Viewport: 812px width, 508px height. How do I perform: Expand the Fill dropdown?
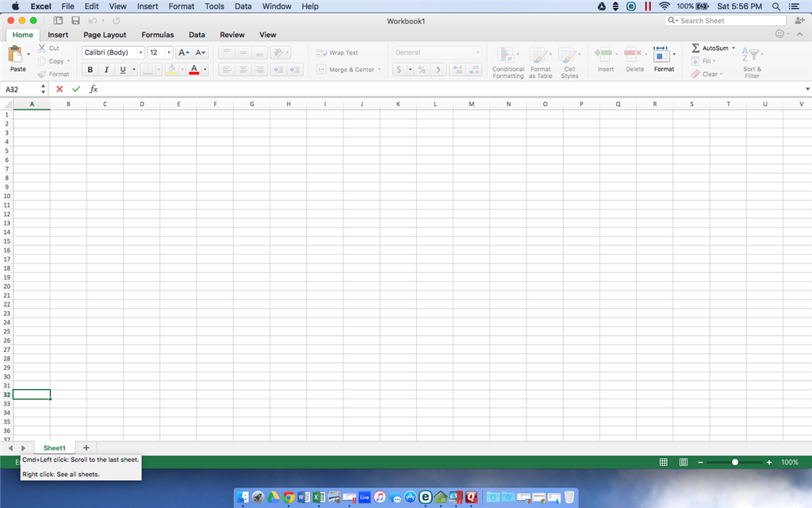pyautogui.click(x=714, y=61)
